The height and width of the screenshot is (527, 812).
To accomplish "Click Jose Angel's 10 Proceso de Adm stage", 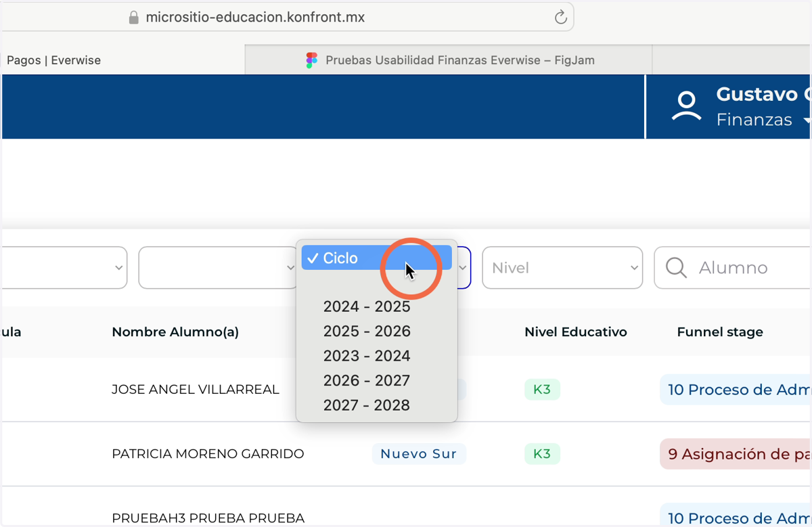I will (736, 390).
